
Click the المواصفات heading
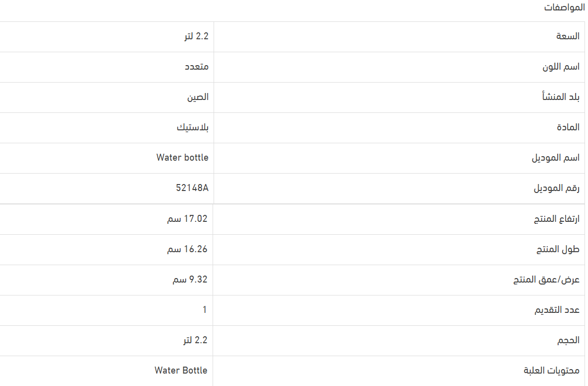(x=564, y=7)
